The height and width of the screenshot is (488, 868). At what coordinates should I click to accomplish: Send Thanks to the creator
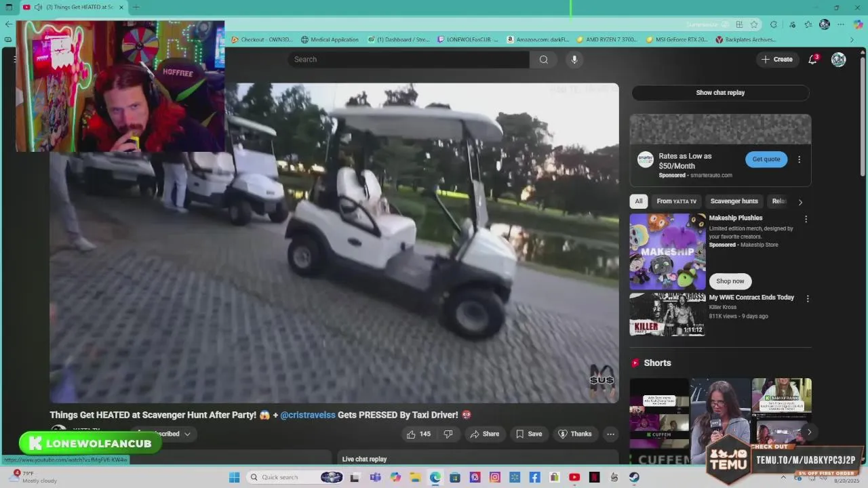[x=575, y=434]
